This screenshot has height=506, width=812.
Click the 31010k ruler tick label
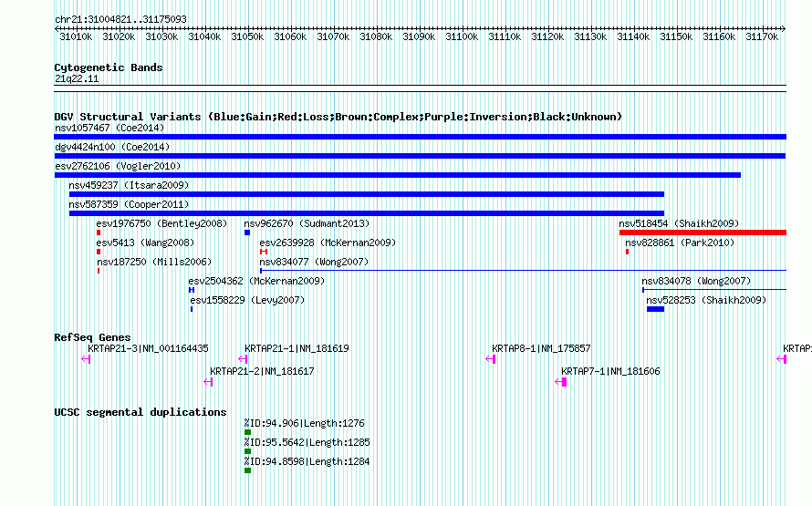(76, 36)
